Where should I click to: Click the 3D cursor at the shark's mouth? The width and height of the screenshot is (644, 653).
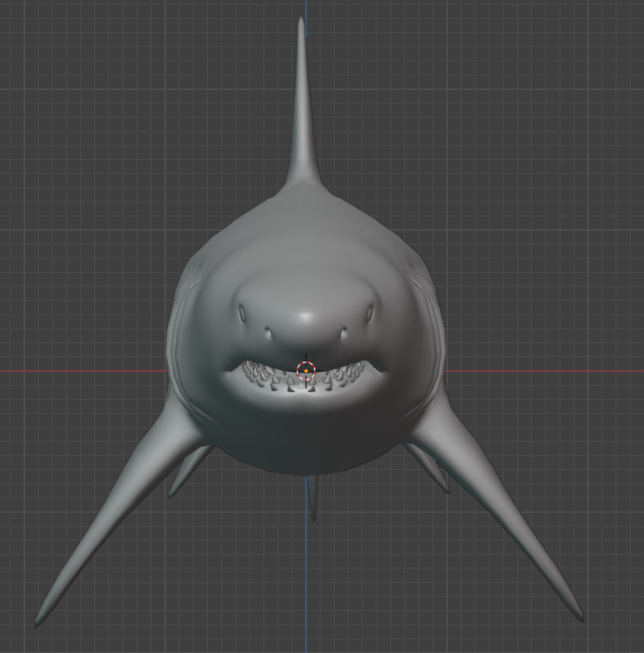[306, 370]
